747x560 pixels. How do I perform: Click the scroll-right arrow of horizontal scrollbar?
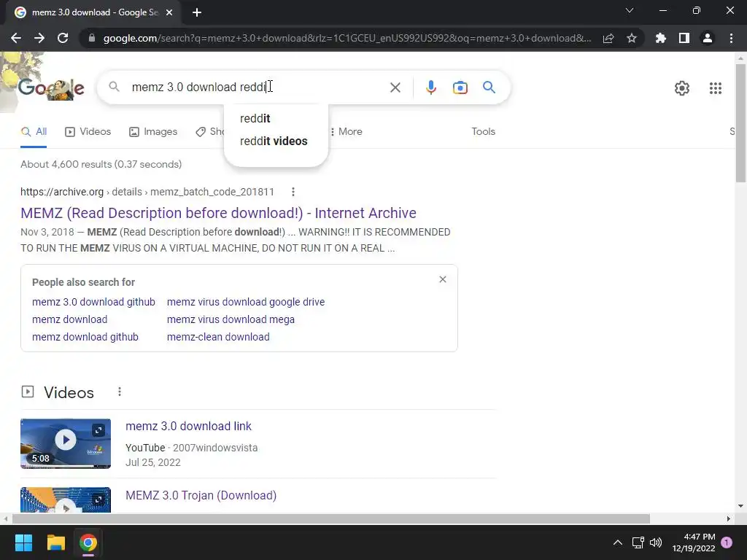[x=728, y=518]
